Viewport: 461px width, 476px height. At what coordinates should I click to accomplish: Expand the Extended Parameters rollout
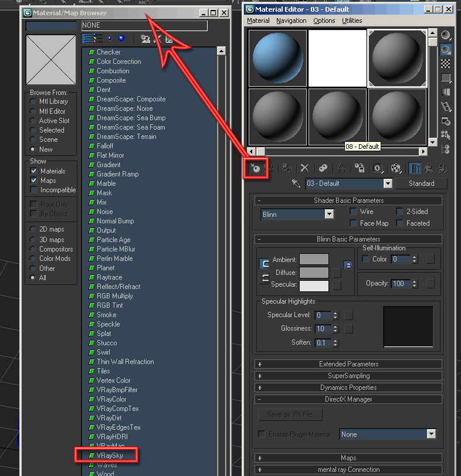coord(348,364)
